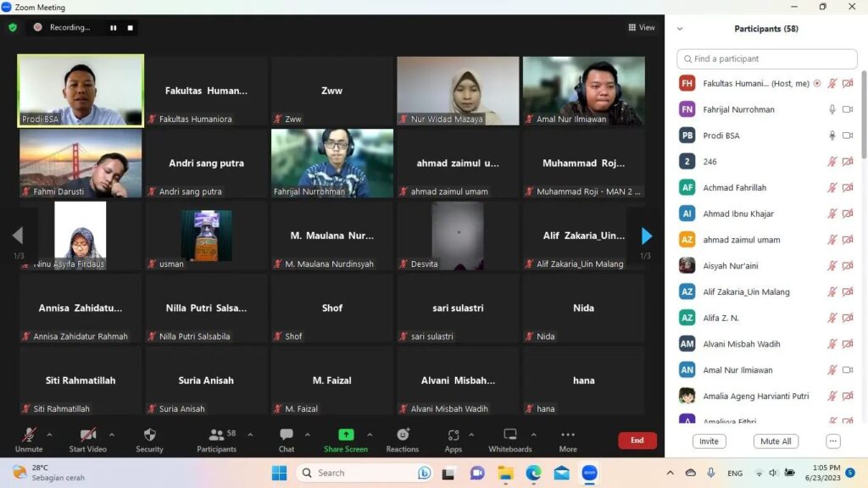Open the Security shield icon
This screenshot has height=488, width=868.
coord(149,435)
